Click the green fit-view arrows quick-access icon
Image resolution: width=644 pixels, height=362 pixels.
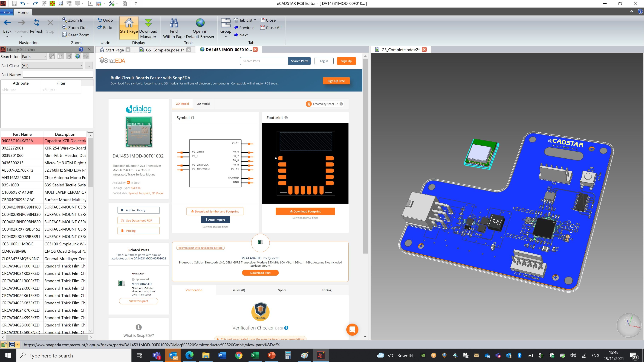(52, 4)
